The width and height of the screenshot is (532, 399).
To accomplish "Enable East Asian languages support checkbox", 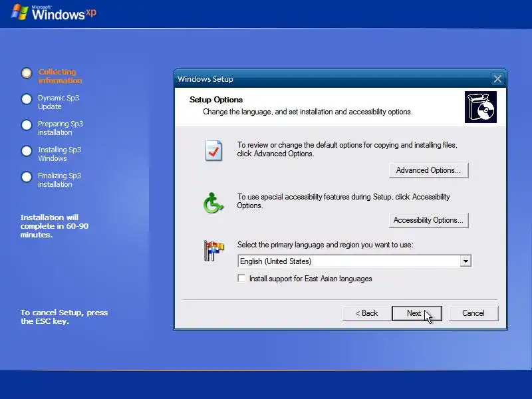I will point(241,279).
